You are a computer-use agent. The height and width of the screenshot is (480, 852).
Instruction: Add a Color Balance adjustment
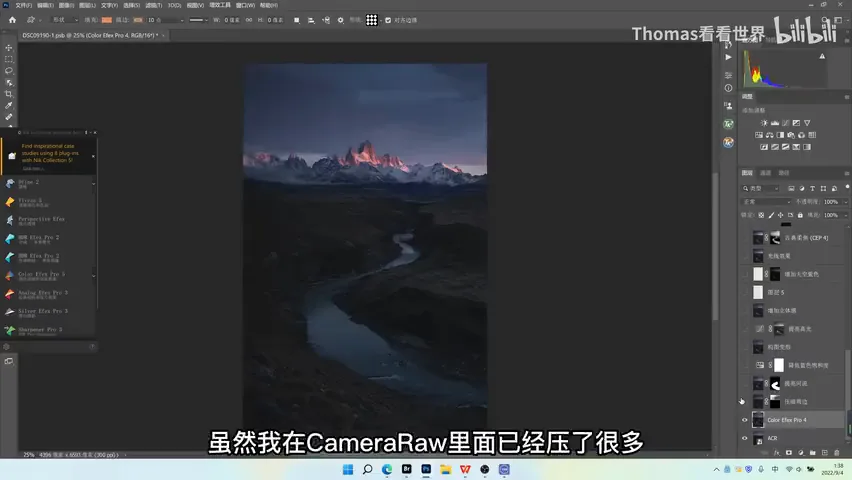point(769,135)
